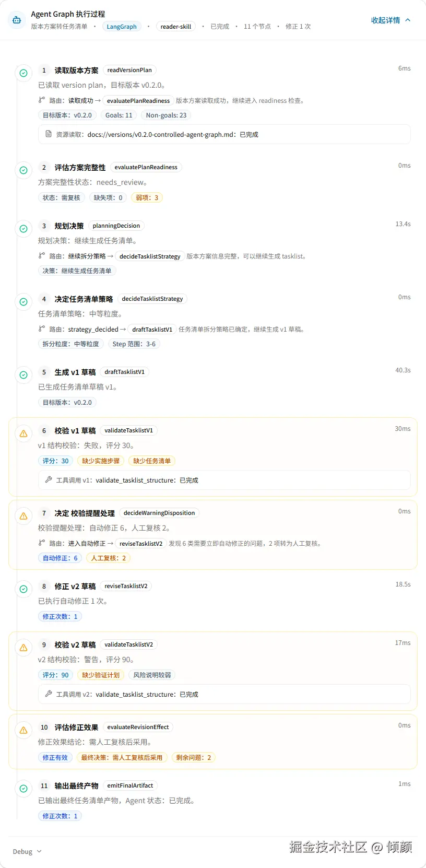Viewport: 426px width, 868px height.
Task: Click 评分: 90 badge in step 9
Action: (55, 675)
